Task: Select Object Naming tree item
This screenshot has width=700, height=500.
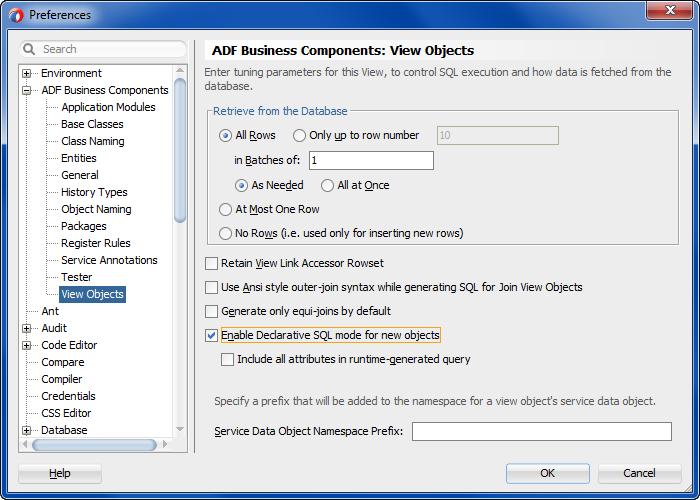Action: coord(96,209)
